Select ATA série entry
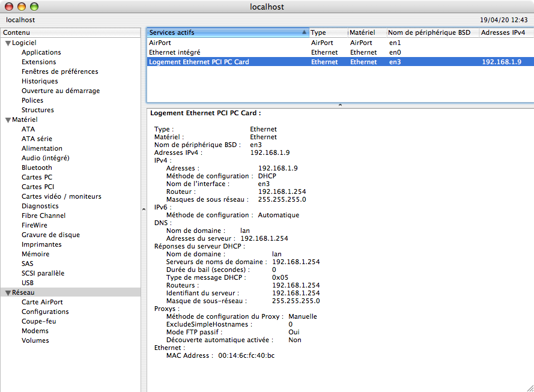 pos(37,139)
